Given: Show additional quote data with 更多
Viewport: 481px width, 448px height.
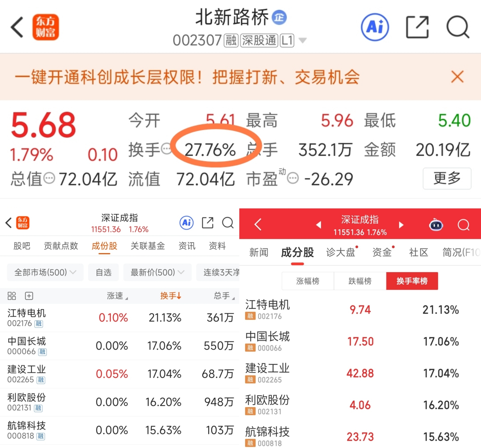Looking at the screenshot, I should tap(447, 178).
